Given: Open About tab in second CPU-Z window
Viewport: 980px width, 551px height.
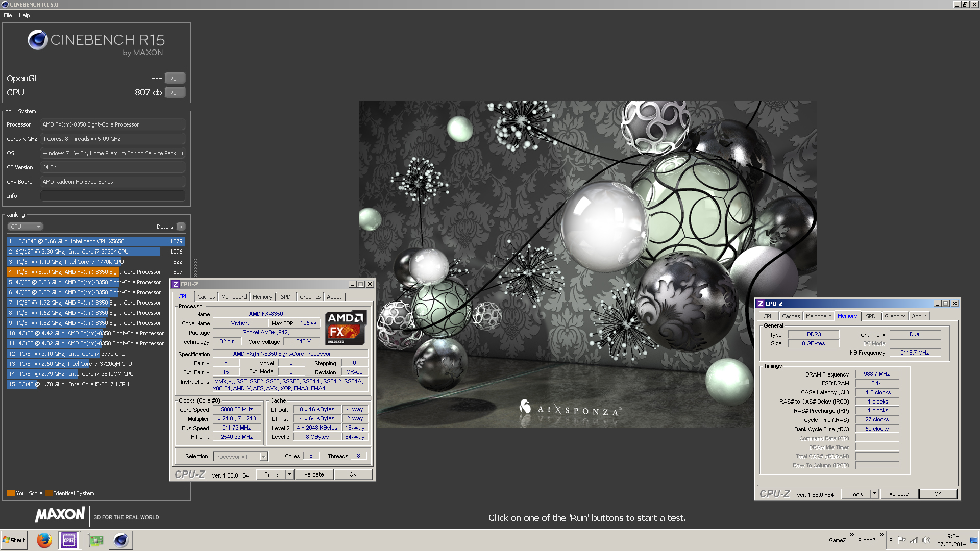Looking at the screenshot, I should pyautogui.click(x=919, y=316).
